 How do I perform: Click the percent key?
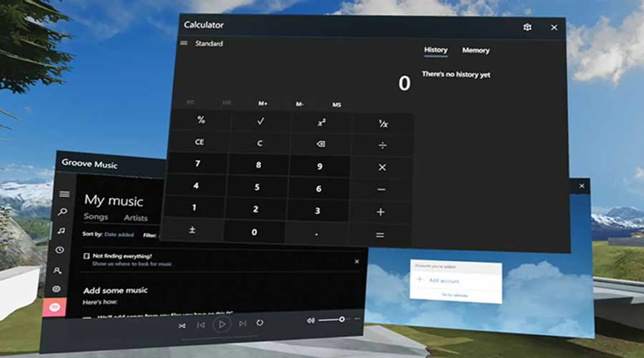pos(201,120)
